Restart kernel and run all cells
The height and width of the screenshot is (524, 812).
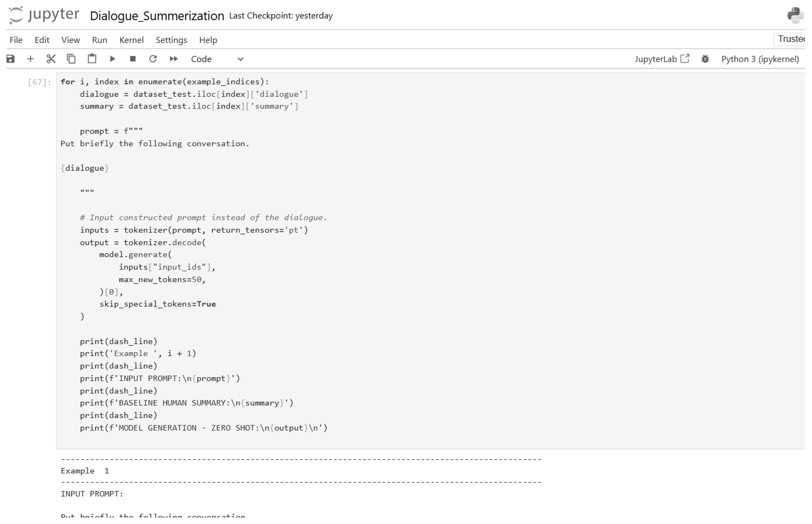pyautogui.click(x=173, y=59)
